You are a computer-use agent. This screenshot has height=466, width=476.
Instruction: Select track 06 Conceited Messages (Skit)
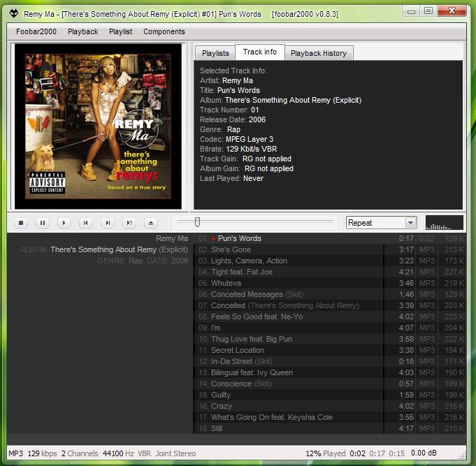pos(330,295)
